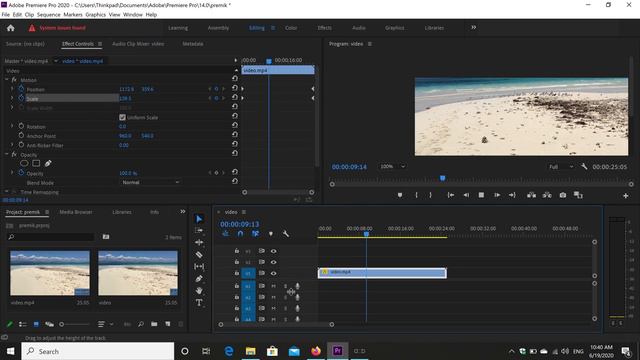The width and height of the screenshot is (640, 360).
Task: Click Mark Out button in Program monitor
Action: pyautogui.click(x=431, y=195)
